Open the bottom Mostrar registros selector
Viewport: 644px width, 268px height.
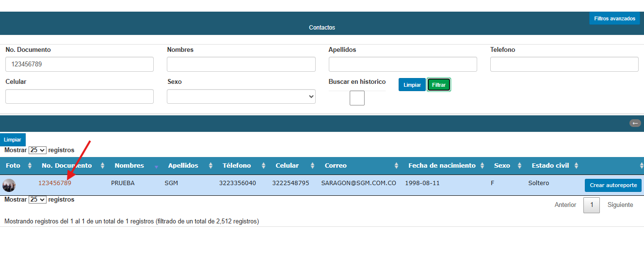(x=37, y=200)
